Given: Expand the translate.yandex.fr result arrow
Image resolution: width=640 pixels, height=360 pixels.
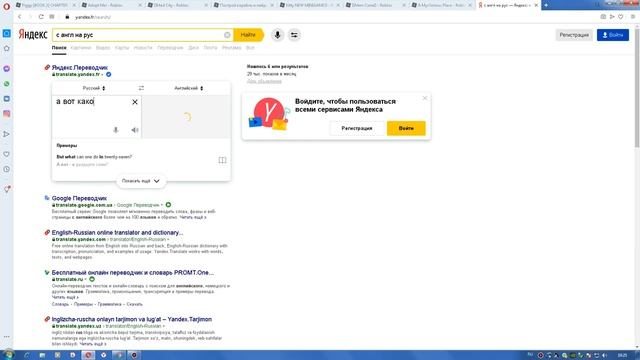Looking at the screenshot, I should (102, 75).
